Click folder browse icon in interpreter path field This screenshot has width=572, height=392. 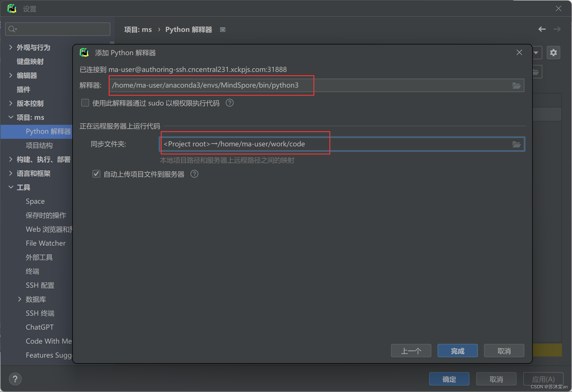click(x=516, y=85)
